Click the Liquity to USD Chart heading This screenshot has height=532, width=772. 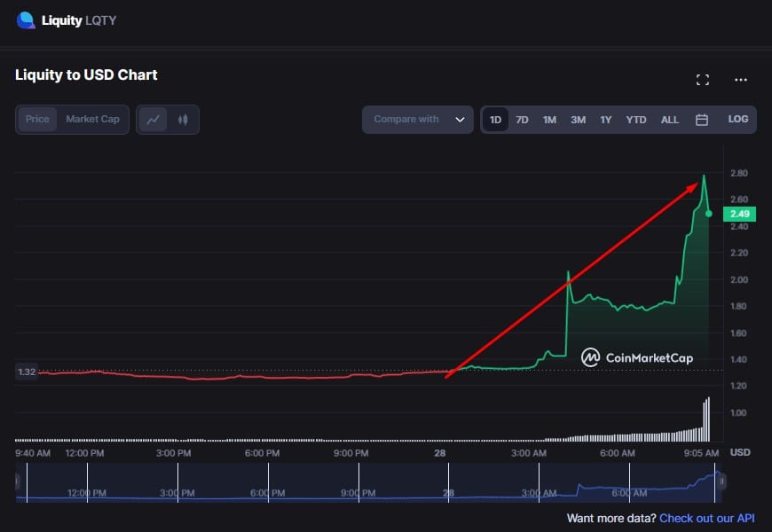tap(86, 74)
